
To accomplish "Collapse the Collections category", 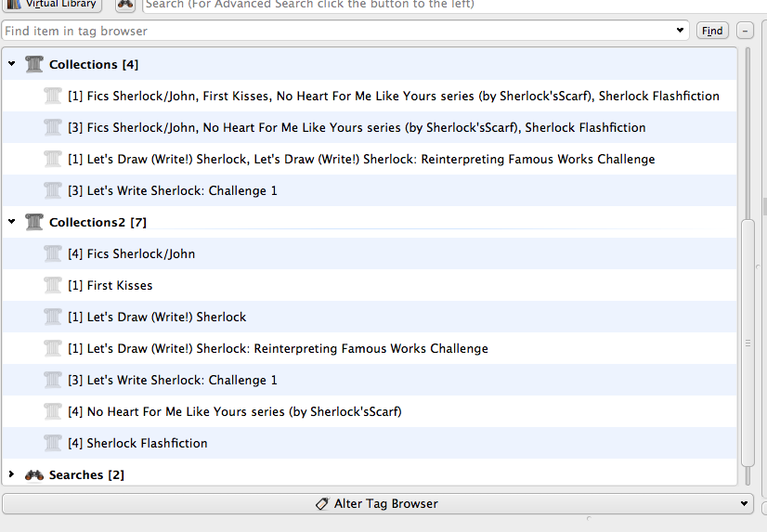I will (x=11, y=64).
